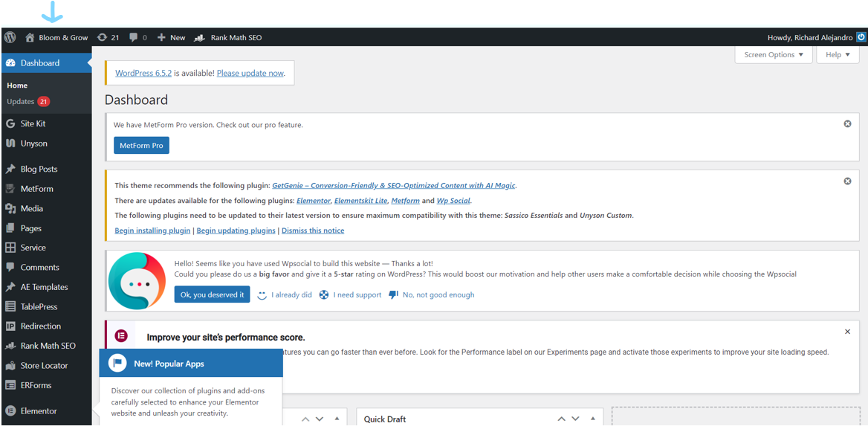Open the updates icon showing 21
This screenshot has height=435, width=868.
[x=108, y=37]
